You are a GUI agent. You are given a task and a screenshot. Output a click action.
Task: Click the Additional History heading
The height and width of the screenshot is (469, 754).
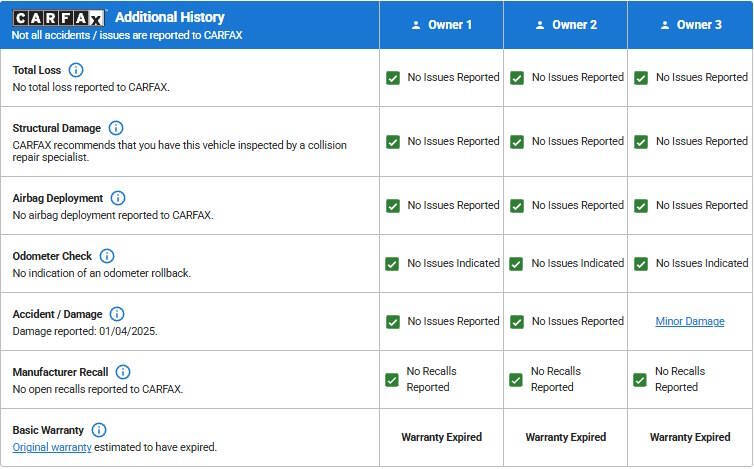tap(170, 17)
